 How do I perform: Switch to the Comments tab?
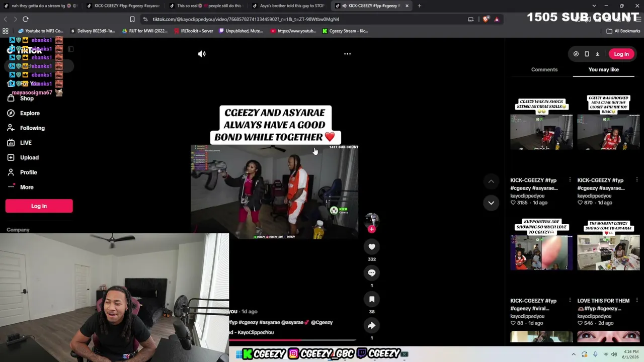point(544,69)
